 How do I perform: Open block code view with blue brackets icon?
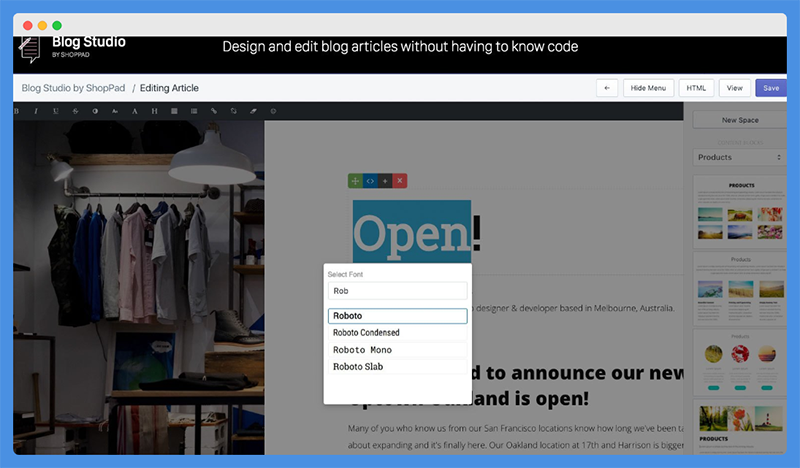(x=370, y=181)
